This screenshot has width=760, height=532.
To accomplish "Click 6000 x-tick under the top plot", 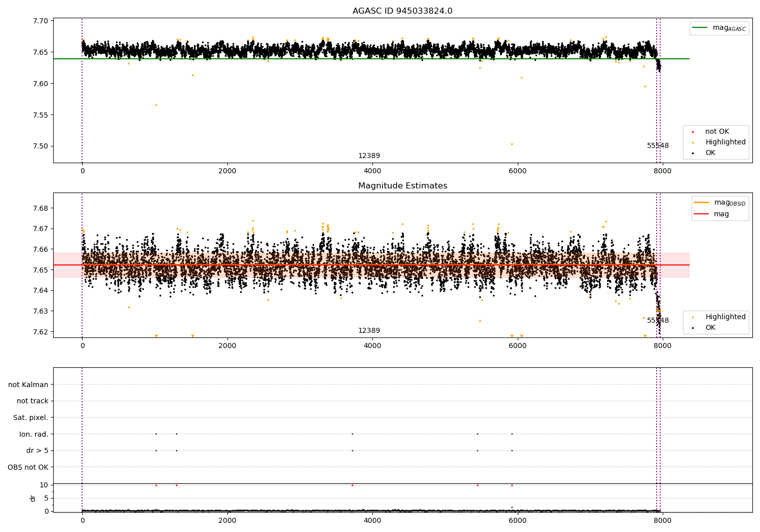I will pyautogui.click(x=517, y=171).
